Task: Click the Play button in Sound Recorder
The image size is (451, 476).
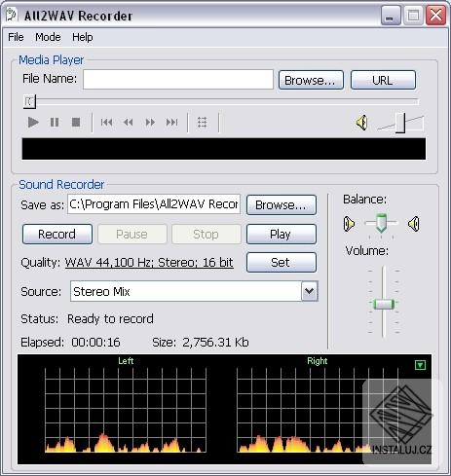Action: point(282,234)
